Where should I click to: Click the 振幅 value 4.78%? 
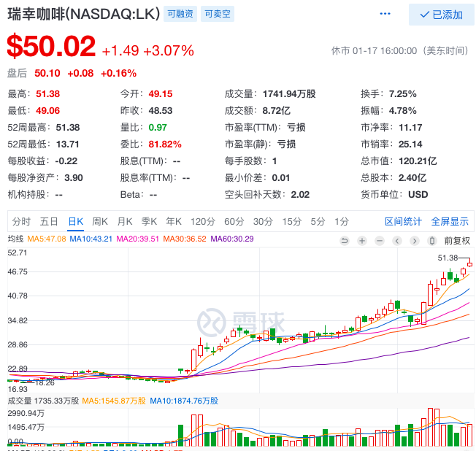coord(402,111)
